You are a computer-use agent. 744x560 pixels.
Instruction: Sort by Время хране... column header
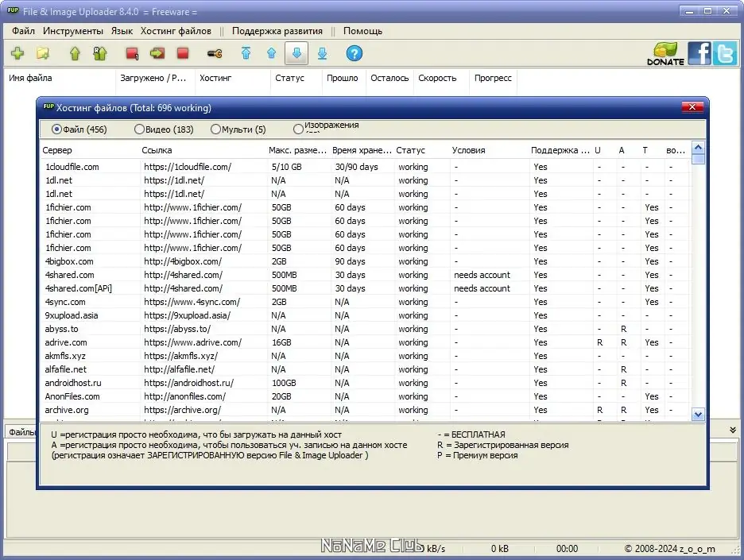[362, 150]
